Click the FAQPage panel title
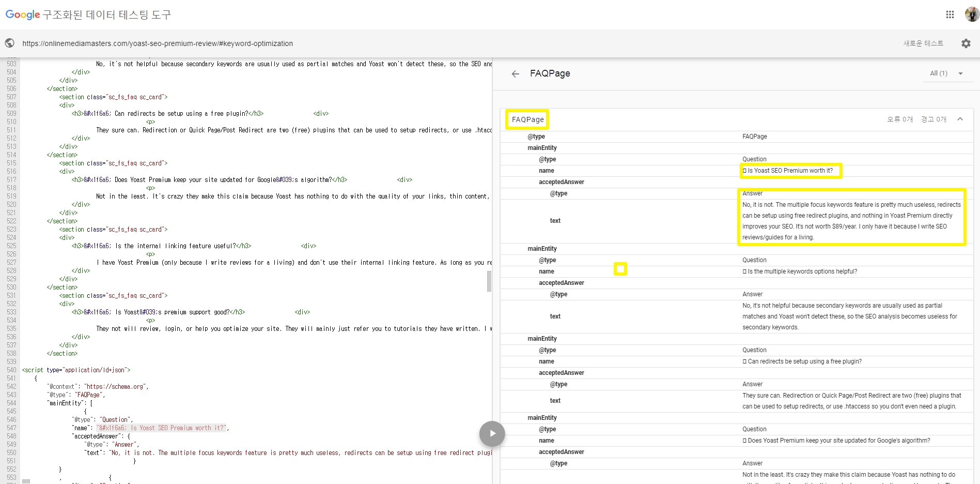Viewport: 980px width, 484px height. point(550,73)
